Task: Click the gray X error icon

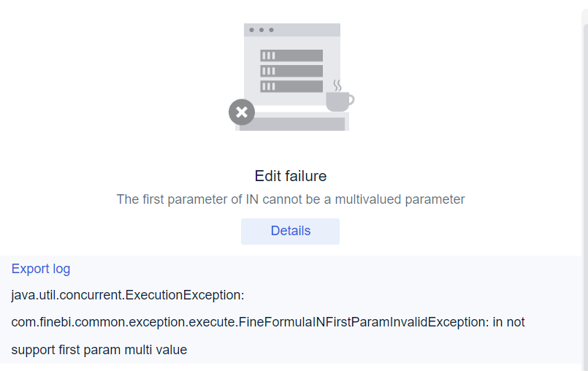Action: coord(242,112)
